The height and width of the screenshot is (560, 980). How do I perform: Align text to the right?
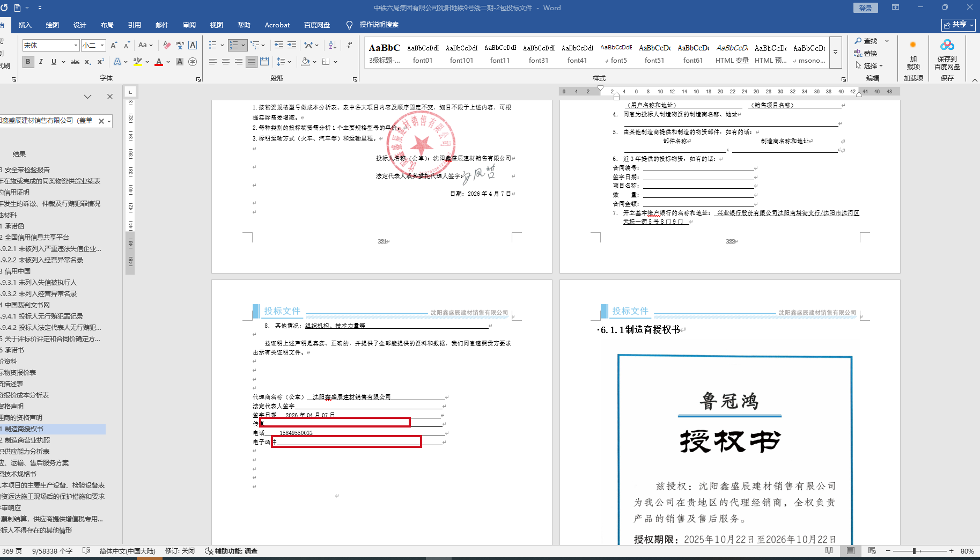pyautogui.click(x=239, y=62)
